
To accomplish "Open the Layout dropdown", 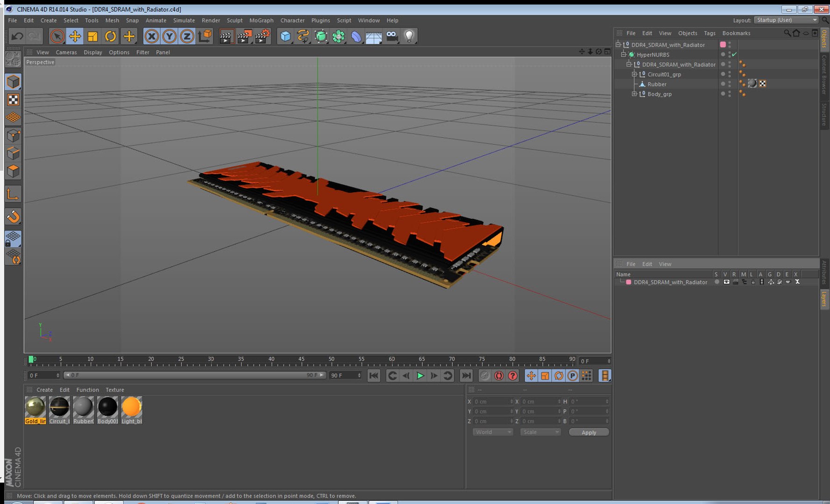I will [x=786, y=20].
